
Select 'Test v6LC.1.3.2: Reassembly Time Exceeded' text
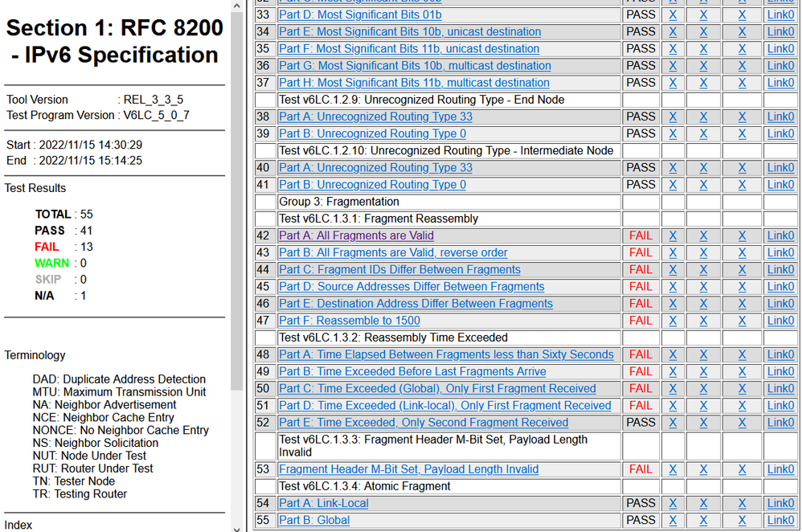(x=393, y=338)
